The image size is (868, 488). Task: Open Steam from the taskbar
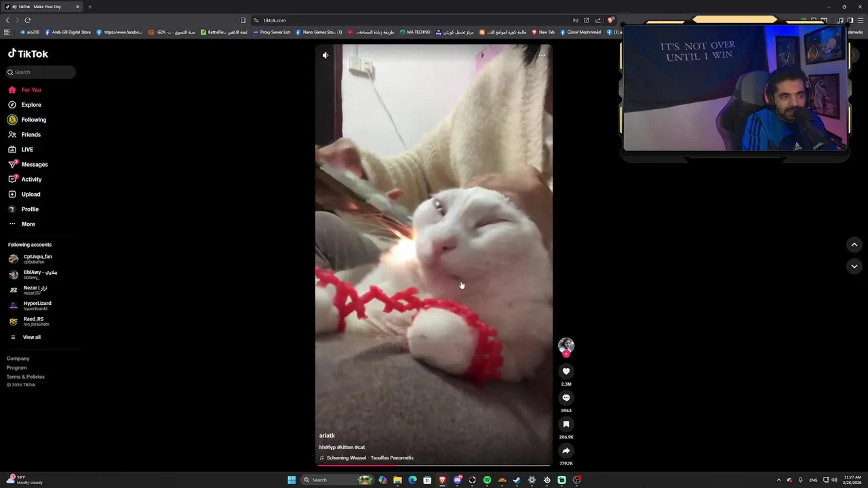[x=517, y=480]
